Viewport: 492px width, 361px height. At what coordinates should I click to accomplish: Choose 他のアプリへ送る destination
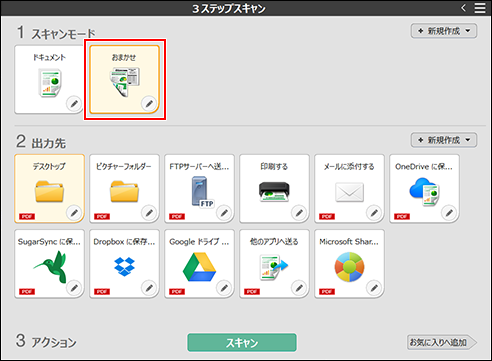click(x=274, y=263)
